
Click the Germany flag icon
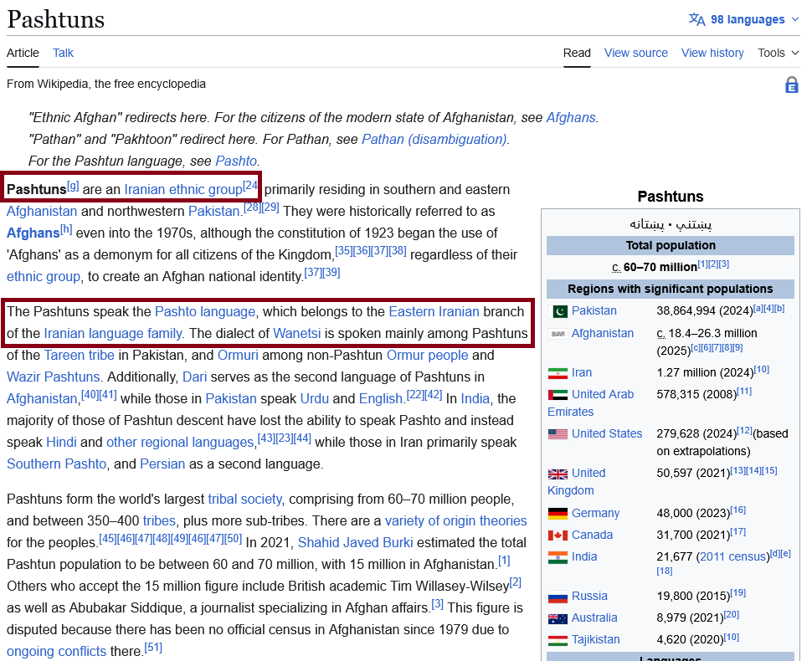558,514
